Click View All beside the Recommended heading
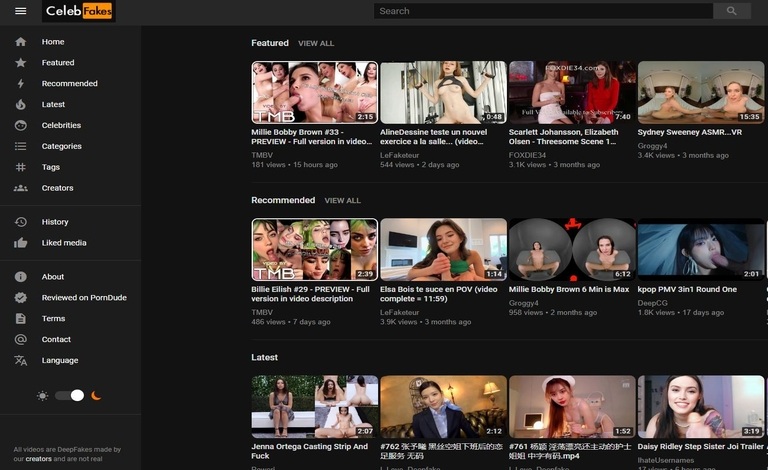Image resolution: width=768 pixels, height=470 pixels. pyautogui.click(x=342, y=201)
